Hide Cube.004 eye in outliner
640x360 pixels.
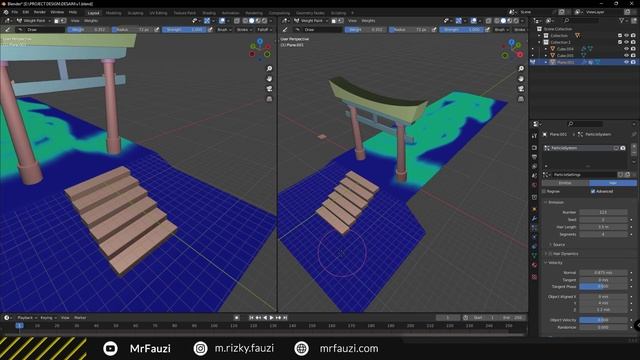point(627,49)
